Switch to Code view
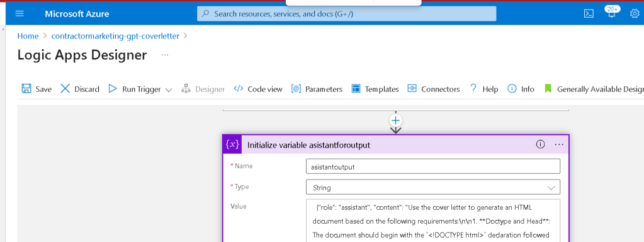Image resolution: width=644 pixels, height=242 pixels. tap(258, 89)
